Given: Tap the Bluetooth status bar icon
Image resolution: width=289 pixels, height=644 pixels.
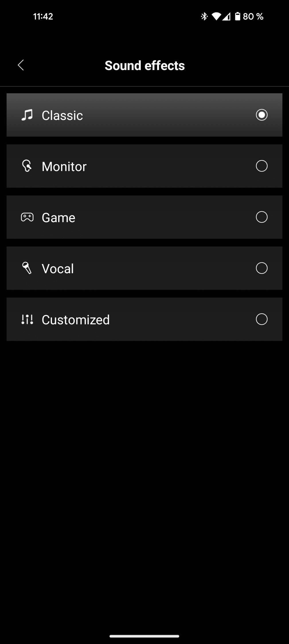Looking at the screenshot, I should (x=204, y=17).
